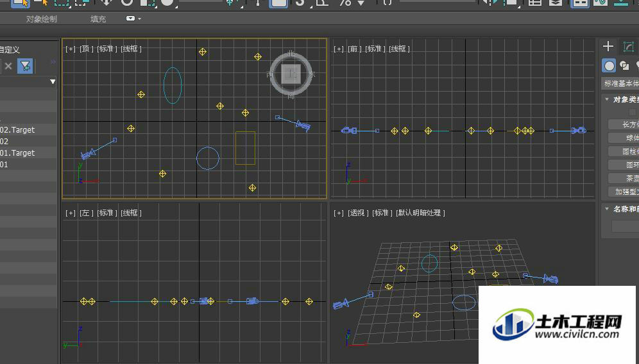639x364 pixels.
Task: Click the ViewCube compass east label 东
Action: click(x=312, y=74)
